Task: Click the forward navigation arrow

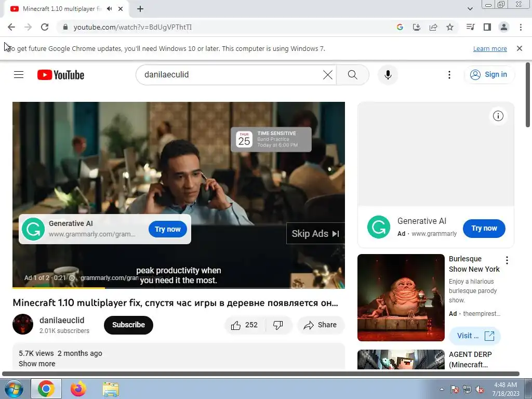Action: tap(28, 27)
